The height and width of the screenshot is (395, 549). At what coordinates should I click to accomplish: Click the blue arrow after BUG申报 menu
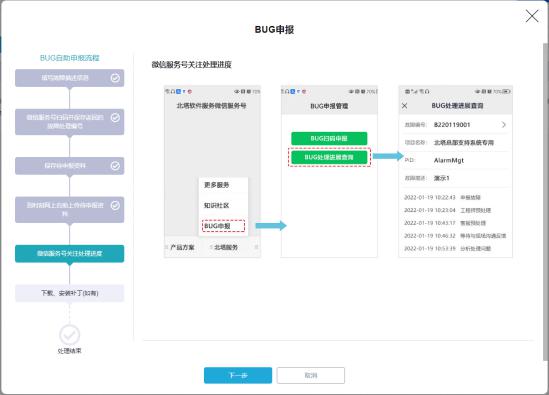click(271, 226)
